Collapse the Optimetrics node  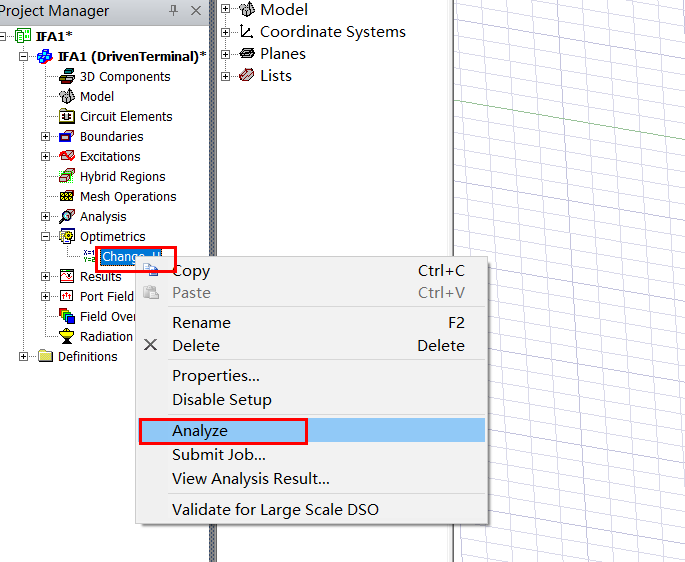pyautogui.click(x=45, y=236)
